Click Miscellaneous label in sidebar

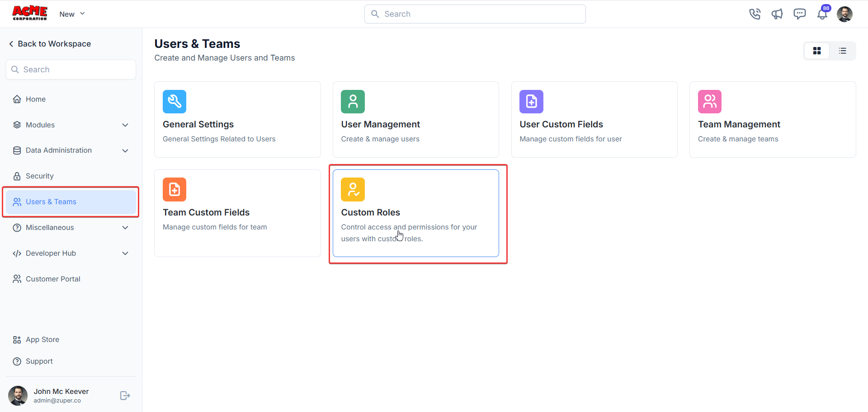coord(50,228)
